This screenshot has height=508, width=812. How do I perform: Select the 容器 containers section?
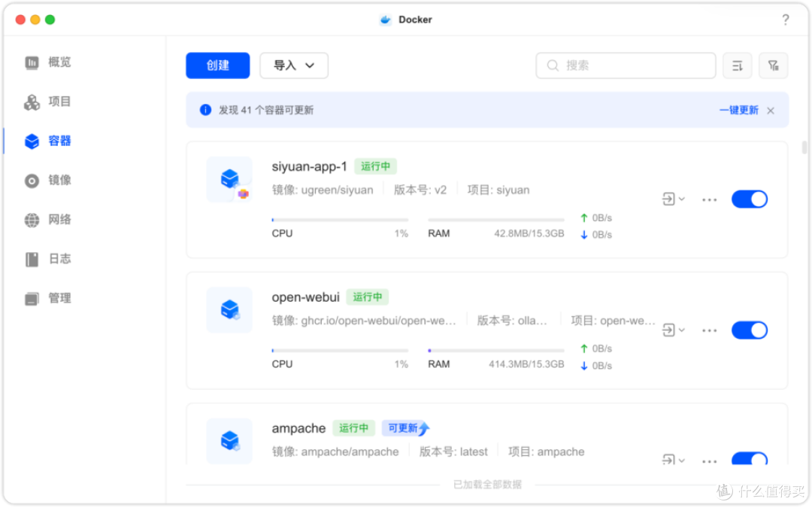tap(47, 141)
